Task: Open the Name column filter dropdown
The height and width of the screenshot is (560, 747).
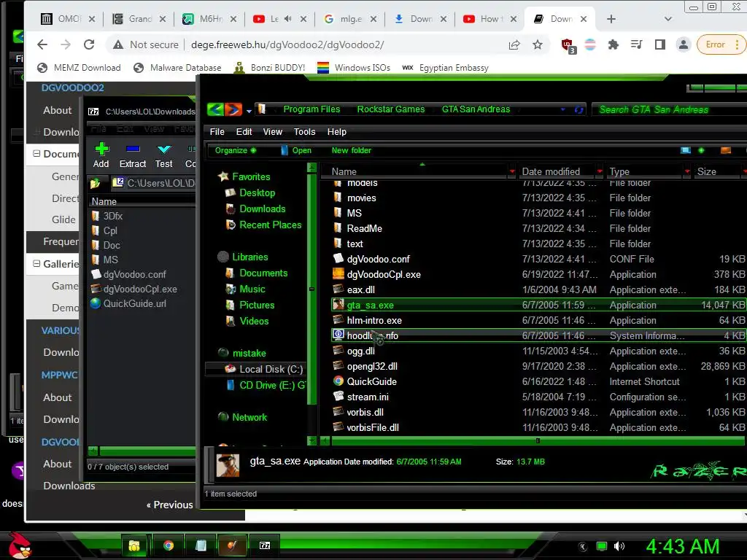Action: point(512,171)
